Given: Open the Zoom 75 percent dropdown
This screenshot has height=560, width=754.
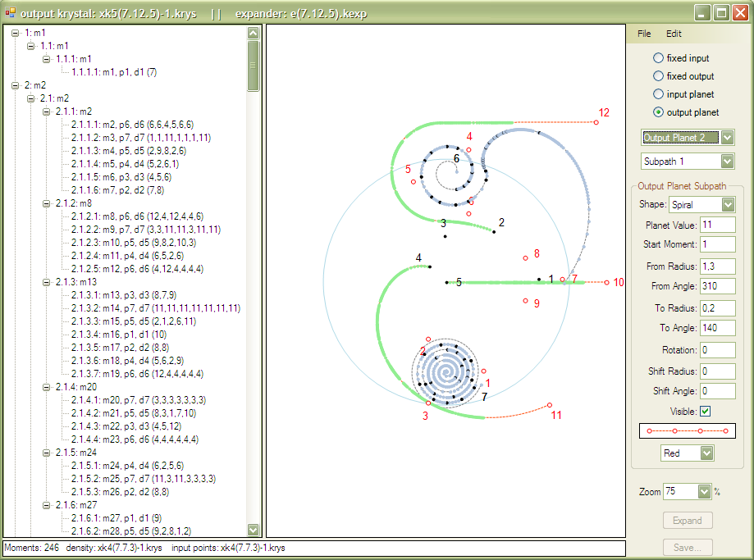Looking at the screenshot, I should [704, 491].
